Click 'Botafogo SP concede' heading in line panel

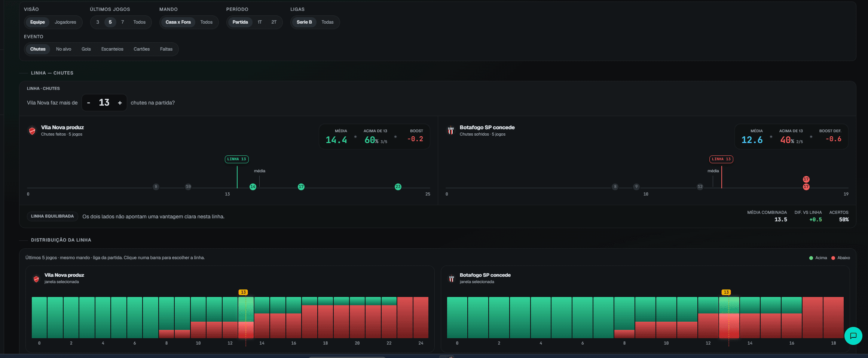[x=487, y=127]
